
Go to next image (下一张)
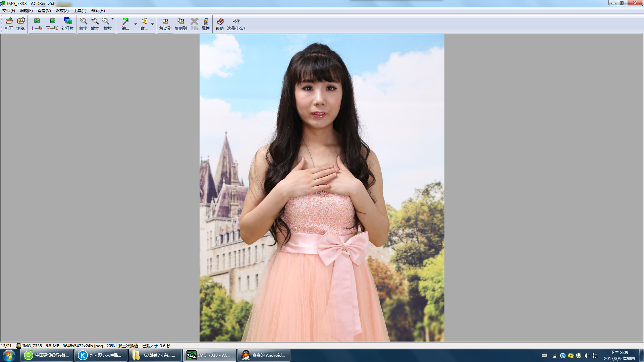click(x=52, y=24)
